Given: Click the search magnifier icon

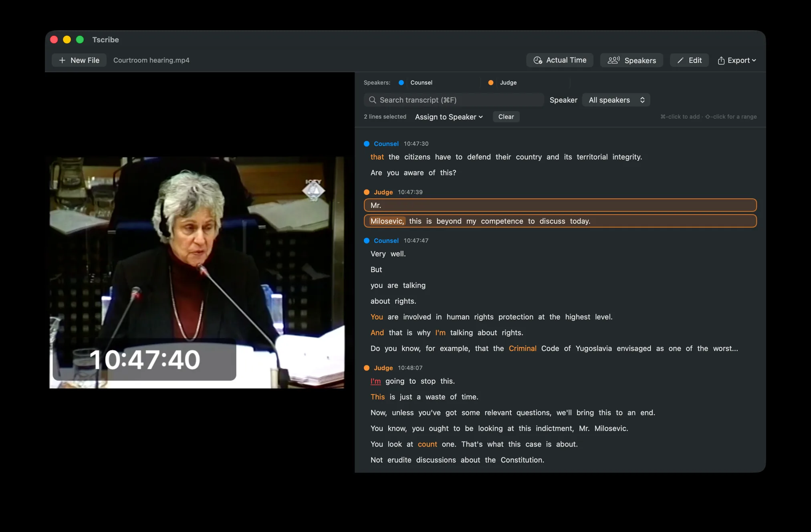Looking at the screenshot, I should coord(372,100).
